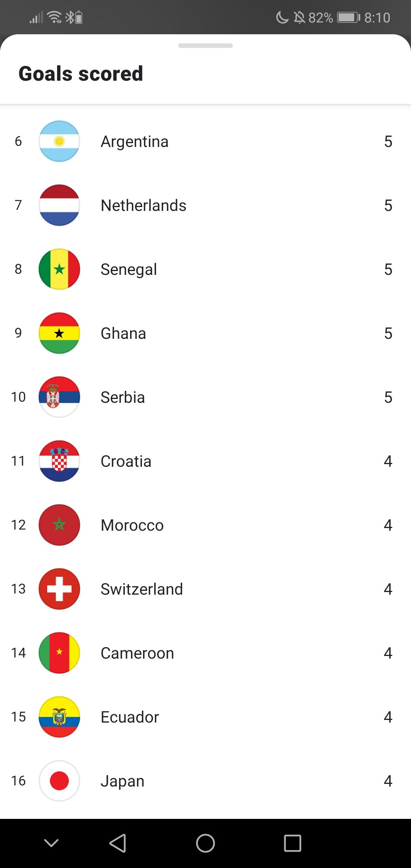Tap the Goals scored header
This screenshot has height=868, width=411.
[81, 73]
